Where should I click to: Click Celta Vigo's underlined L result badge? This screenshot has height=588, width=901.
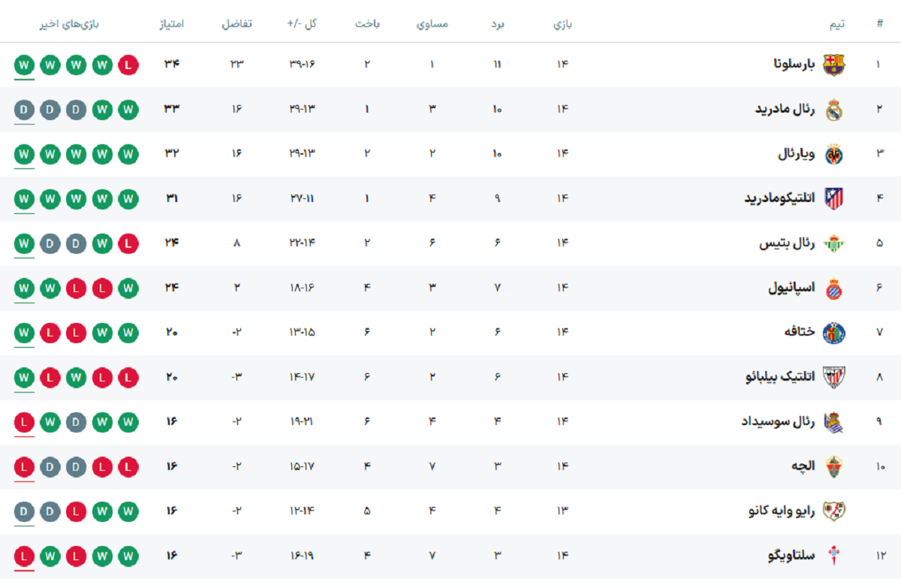(24, 556)
